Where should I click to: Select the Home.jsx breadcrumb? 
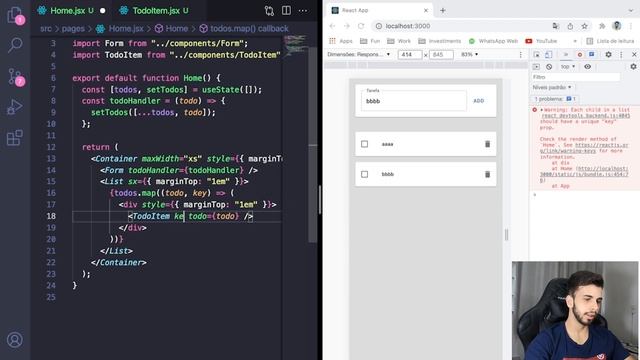(x=126, y=29)
